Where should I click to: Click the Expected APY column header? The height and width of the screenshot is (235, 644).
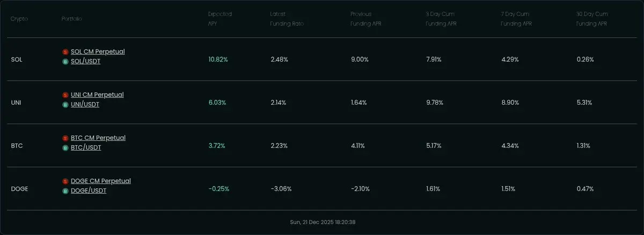click(x=220, y=19)
